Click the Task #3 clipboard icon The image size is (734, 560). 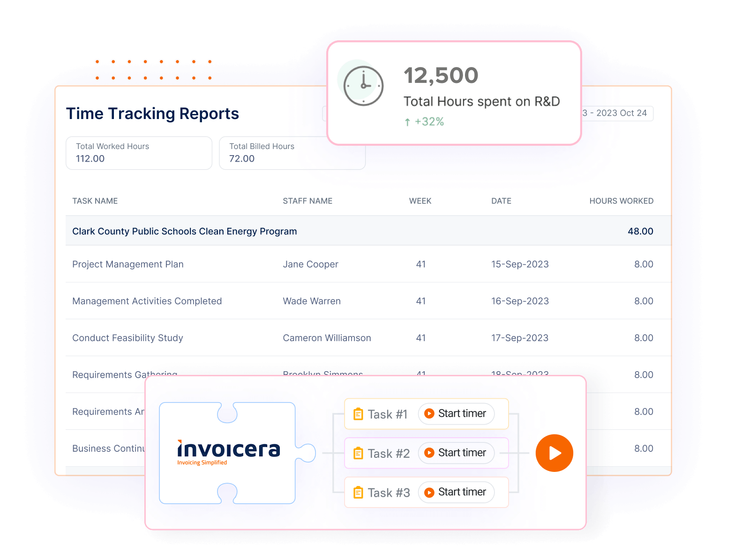click(358, 493)
